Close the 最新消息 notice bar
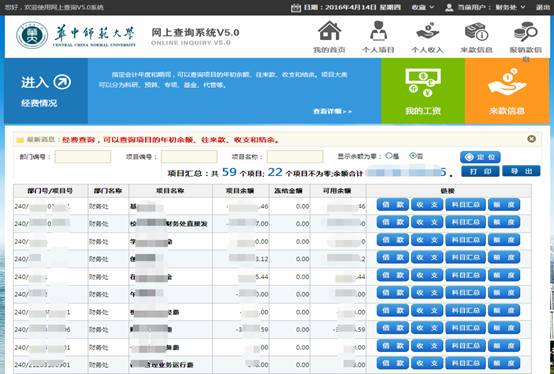The height and width of the screenshot is (374, 554). coord(531,139)
